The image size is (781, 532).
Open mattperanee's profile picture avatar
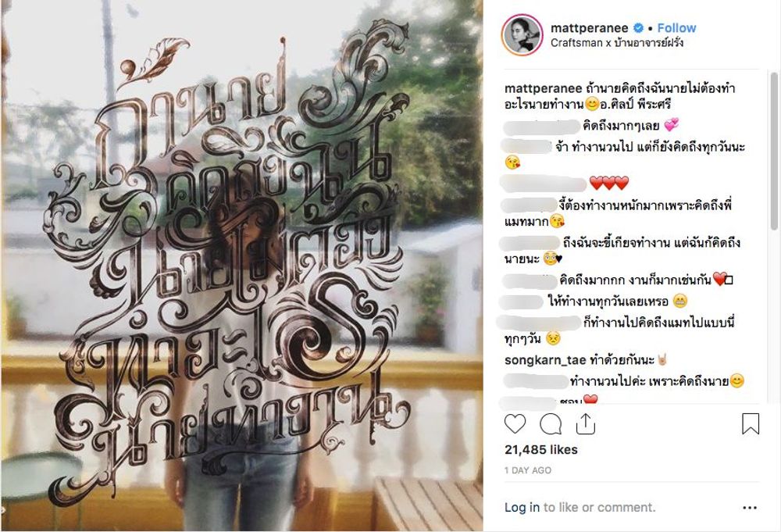522,35
